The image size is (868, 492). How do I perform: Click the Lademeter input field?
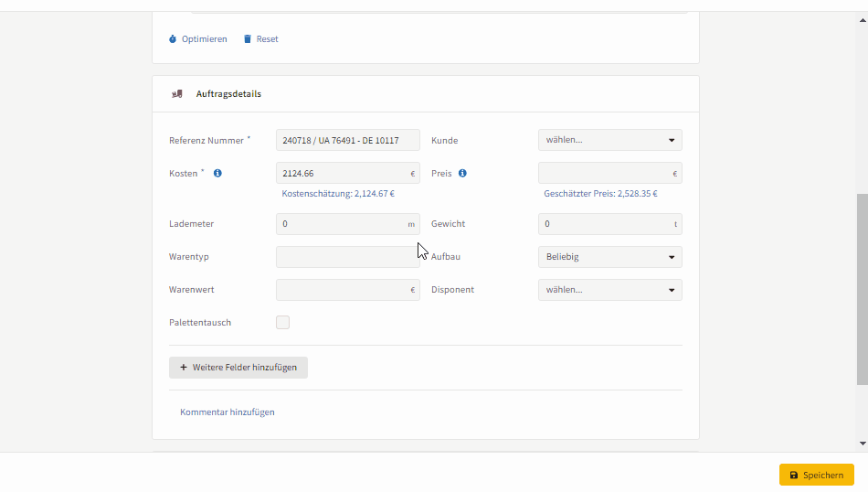[x=347, y=224]
